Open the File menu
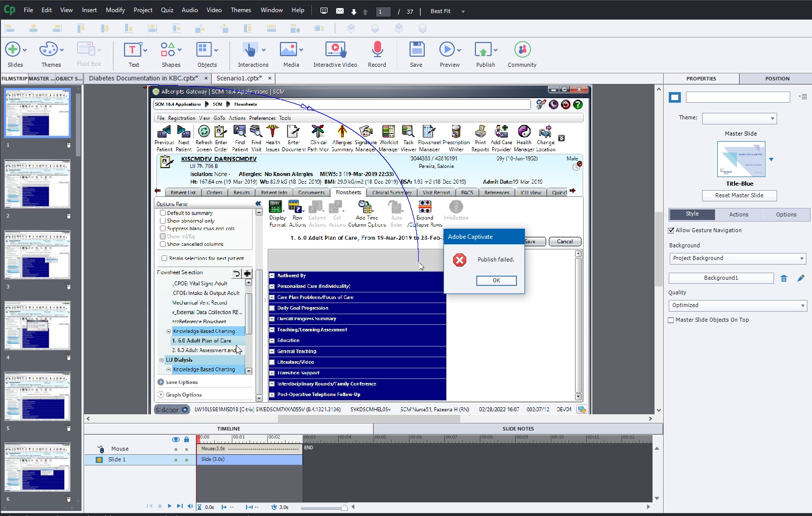Viewport: 812px width, 516px height. point(28,10)
